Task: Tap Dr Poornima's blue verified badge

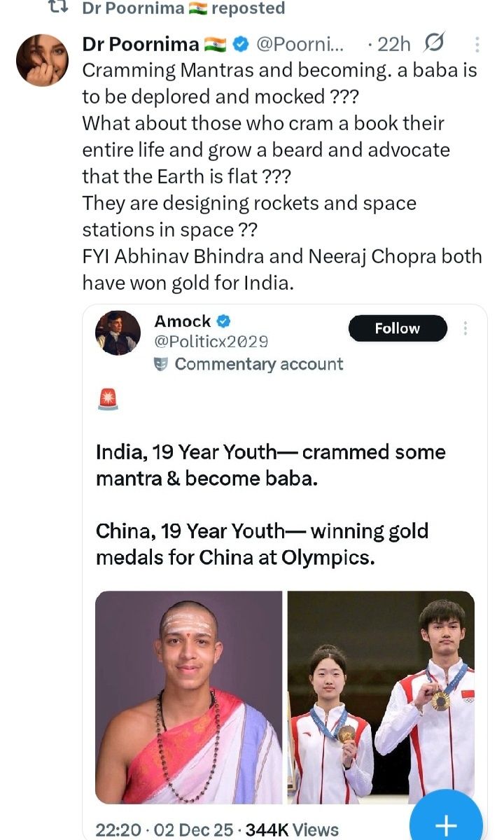Action: tap(240, 45)
